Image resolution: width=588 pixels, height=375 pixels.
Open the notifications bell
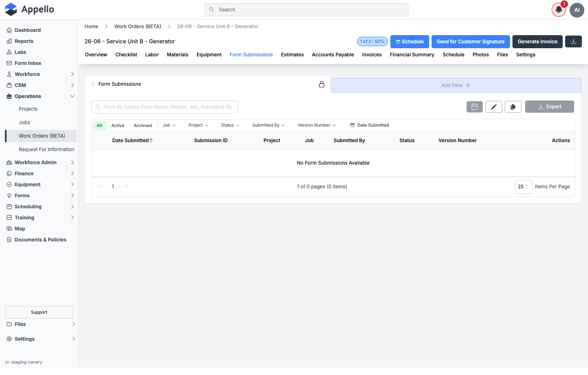click(x=559, y=10)
